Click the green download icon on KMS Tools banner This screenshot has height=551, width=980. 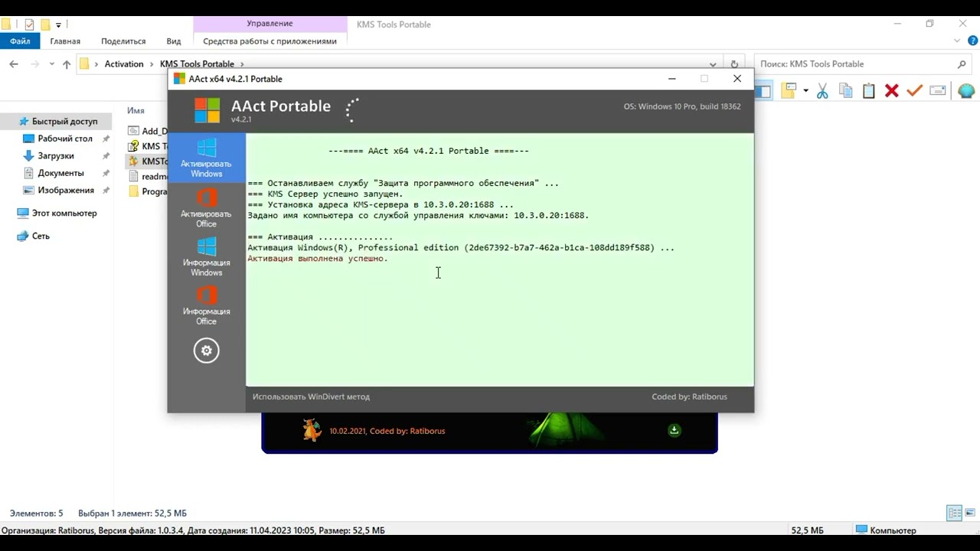tap(674, 430)
